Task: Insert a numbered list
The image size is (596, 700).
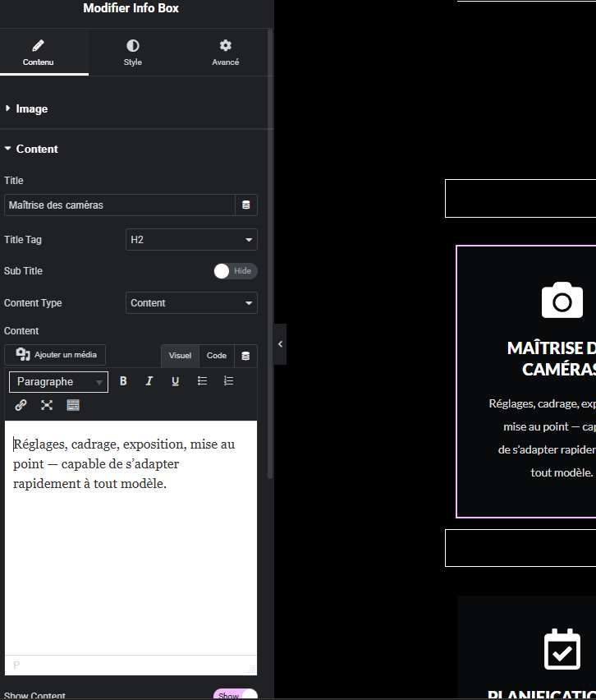Action: tap(228, 381)
